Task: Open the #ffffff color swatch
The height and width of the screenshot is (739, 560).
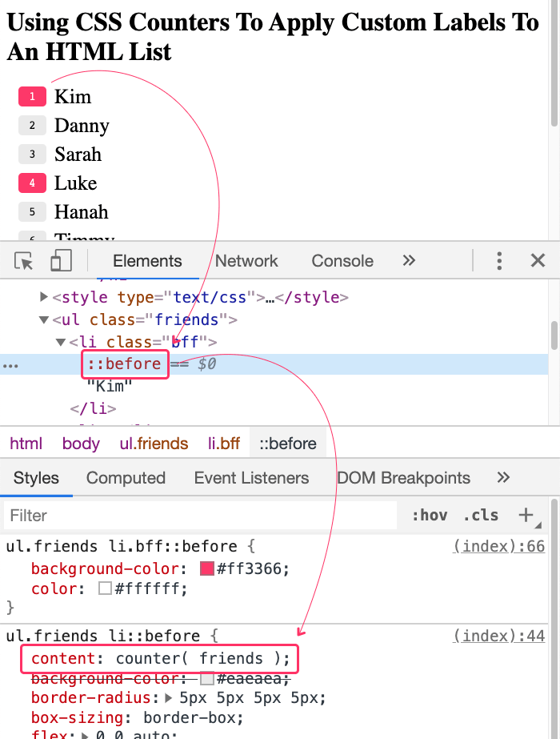Action: [x=105, y=588]
